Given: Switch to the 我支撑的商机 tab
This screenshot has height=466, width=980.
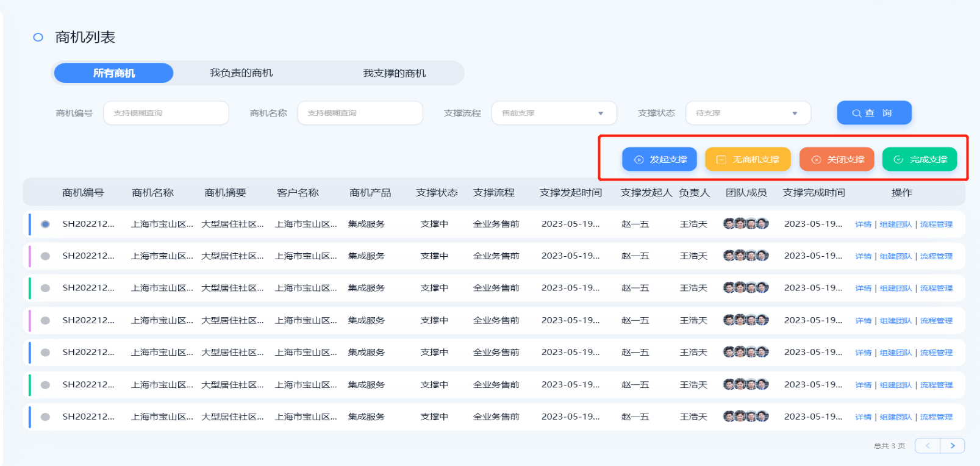Looking at the screenshot, I should pyautogui.click(x=394, y=73).
